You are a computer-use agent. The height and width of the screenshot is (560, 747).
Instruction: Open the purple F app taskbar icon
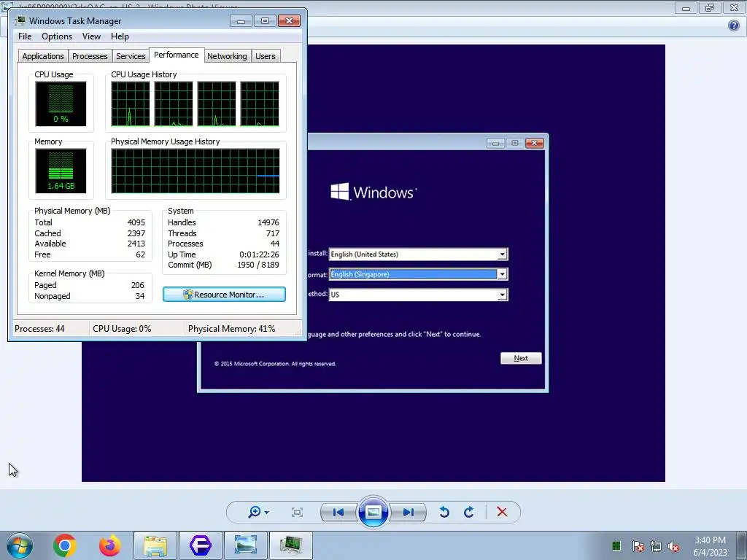[x=201, y=545]
